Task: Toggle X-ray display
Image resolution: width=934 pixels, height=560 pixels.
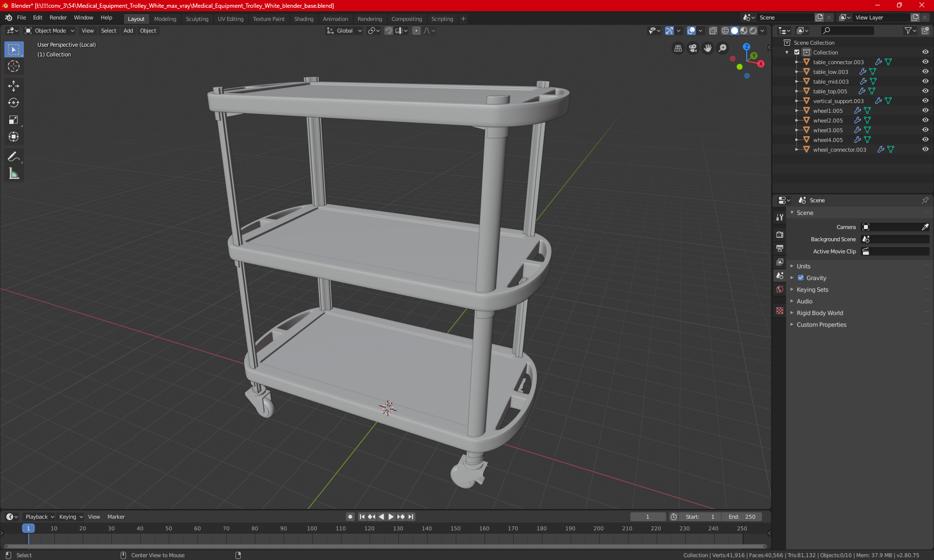Action: (x=713, y=31)
